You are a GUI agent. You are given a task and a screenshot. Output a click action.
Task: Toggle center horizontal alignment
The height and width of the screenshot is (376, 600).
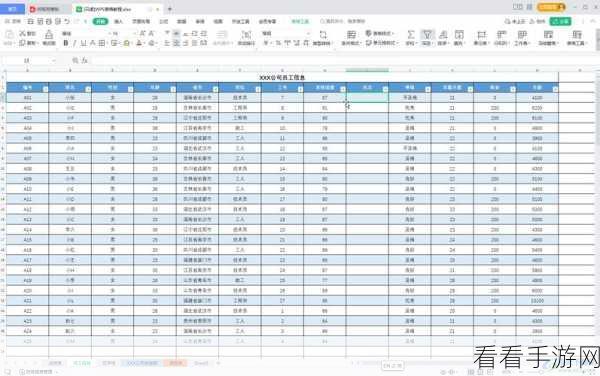[176, 43]
